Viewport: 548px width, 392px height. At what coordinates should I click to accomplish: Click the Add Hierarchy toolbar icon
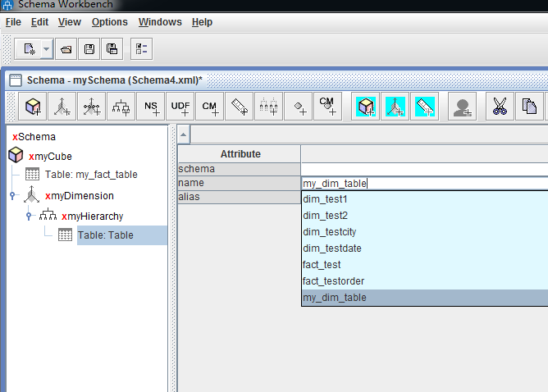point(121,107)
